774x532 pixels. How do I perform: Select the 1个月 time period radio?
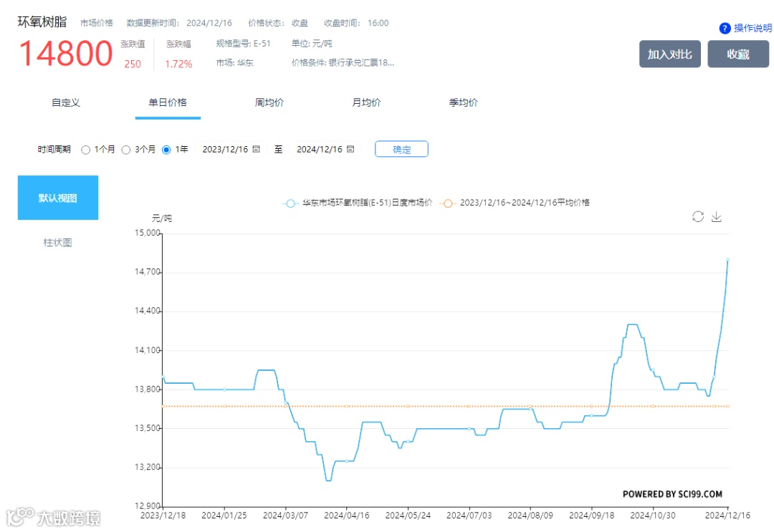[x=86, y=150]
